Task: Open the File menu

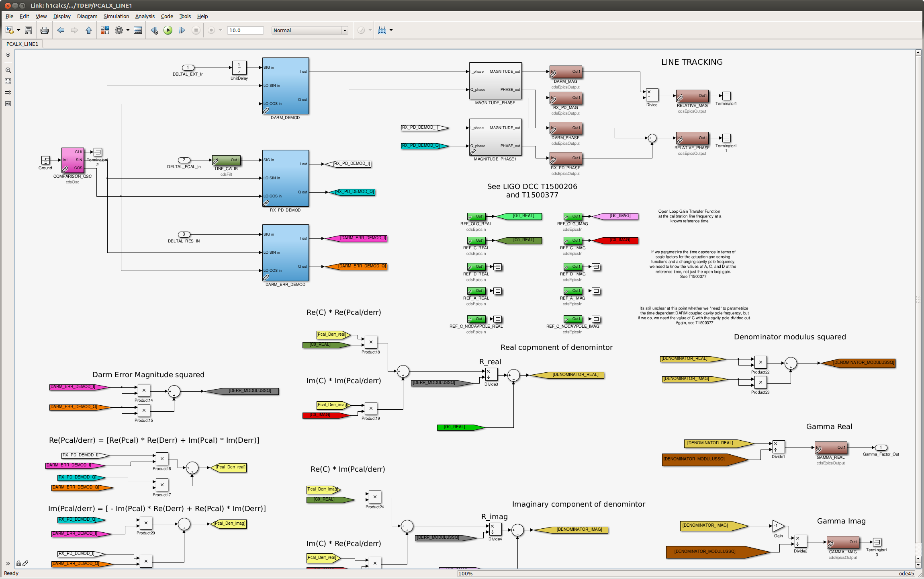Action: click(9, 16)
